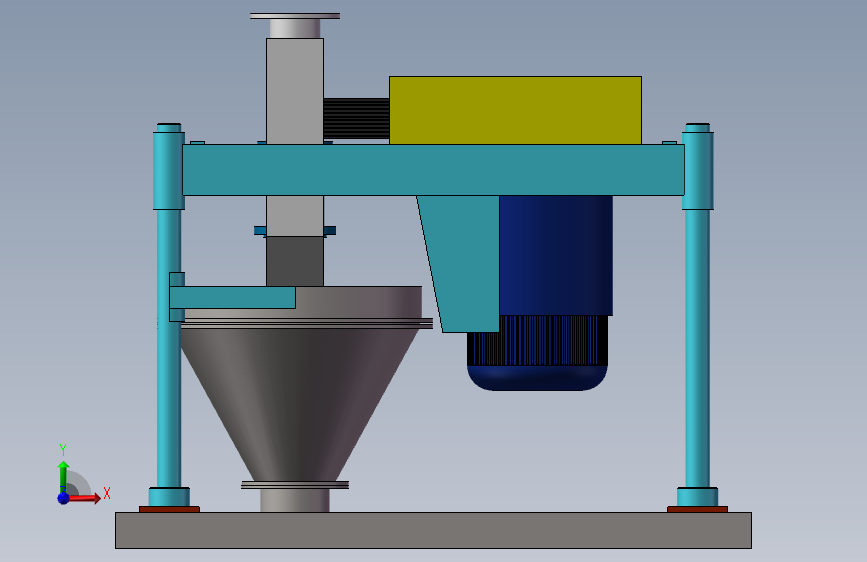Screen dimensions: 867x562
Task: Select the dark gray shaft section above the hopper
Action: (x=295, y=261)
